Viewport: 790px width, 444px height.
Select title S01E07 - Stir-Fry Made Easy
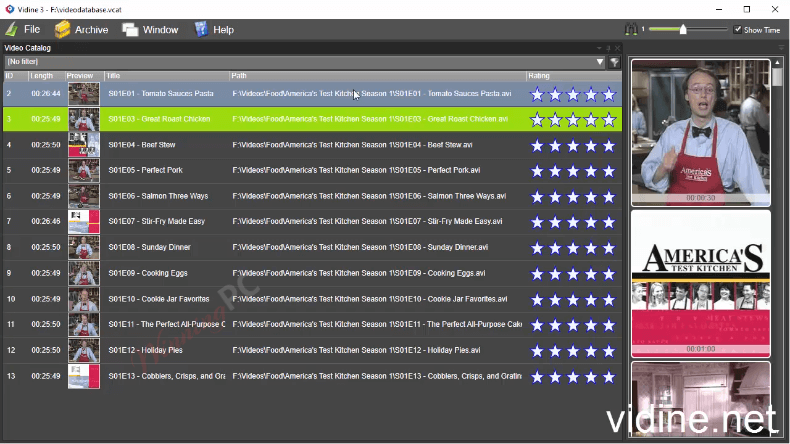(x=157, y=221)
